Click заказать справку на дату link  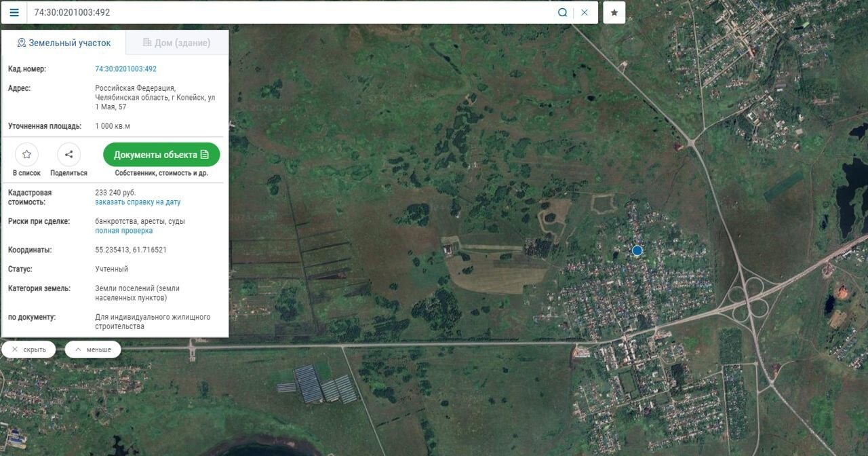pos(138,202)
